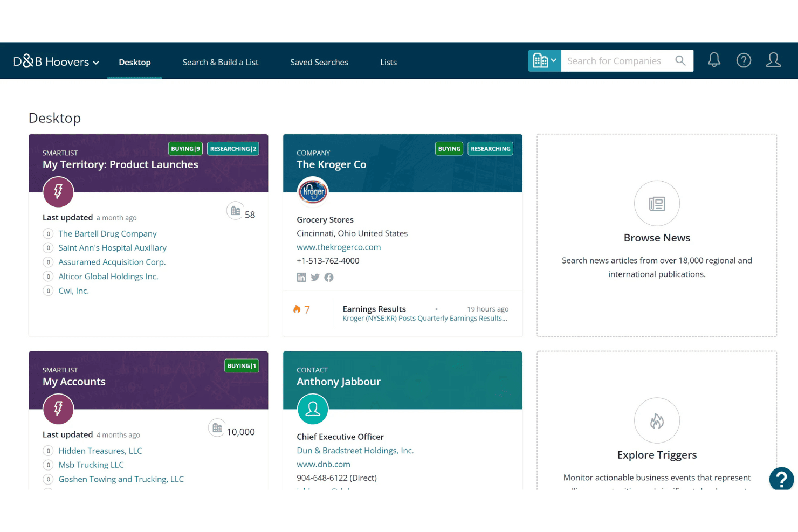Open Dun & Bradstreet Holdings, Inc. link
Screen dimensions: 798x532
[355, 451]
